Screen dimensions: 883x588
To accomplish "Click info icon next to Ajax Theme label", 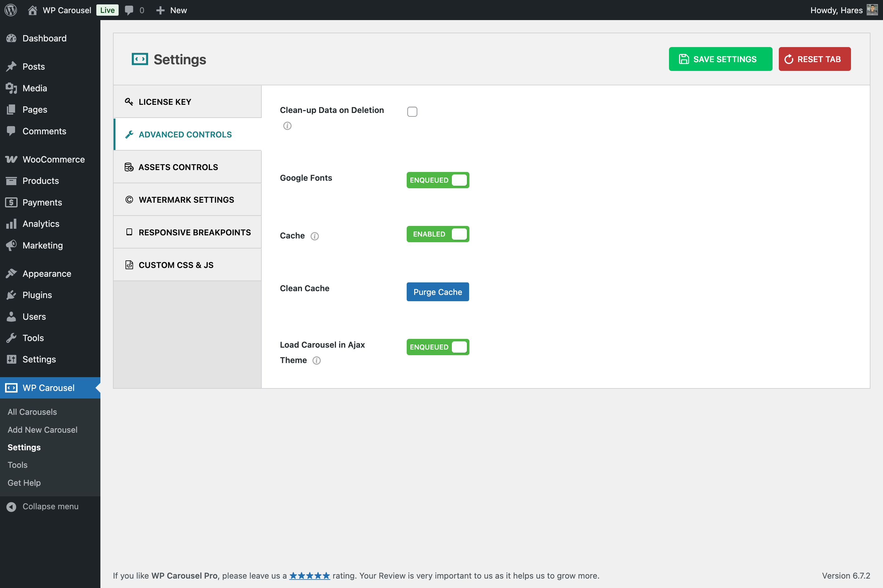I will click(316, 361).
